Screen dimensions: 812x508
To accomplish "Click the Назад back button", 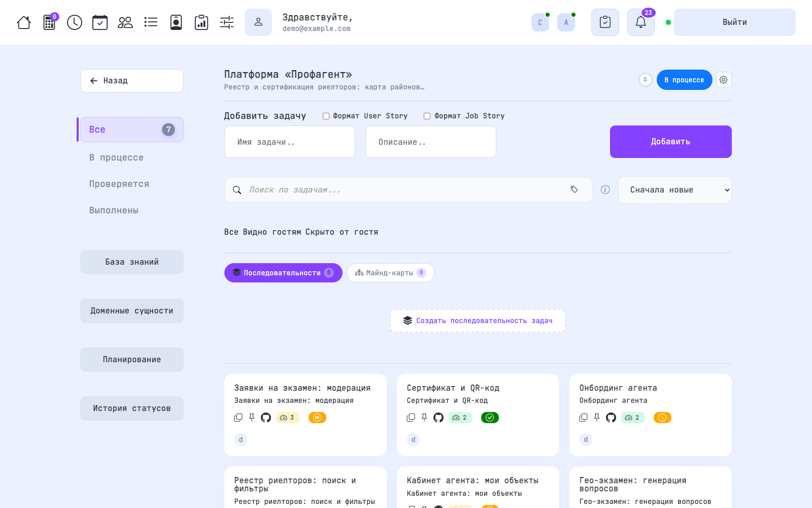I will 132,81.
